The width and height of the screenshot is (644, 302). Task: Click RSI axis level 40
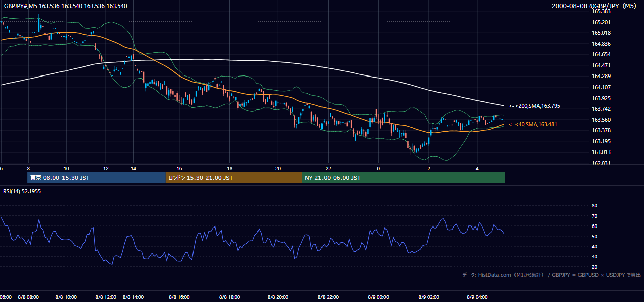tap(594, 247)
